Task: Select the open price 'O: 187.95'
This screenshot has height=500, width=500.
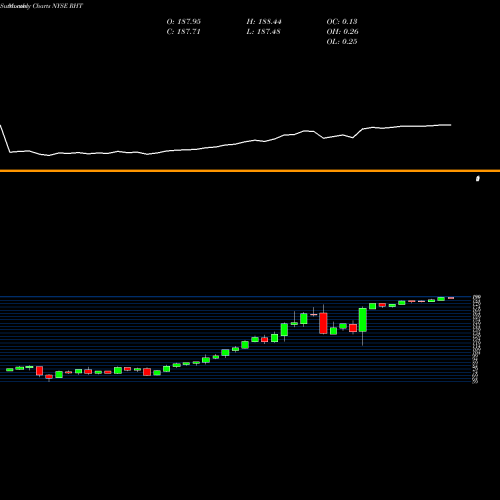Action: pyautogui.click(x=184, y=22)
